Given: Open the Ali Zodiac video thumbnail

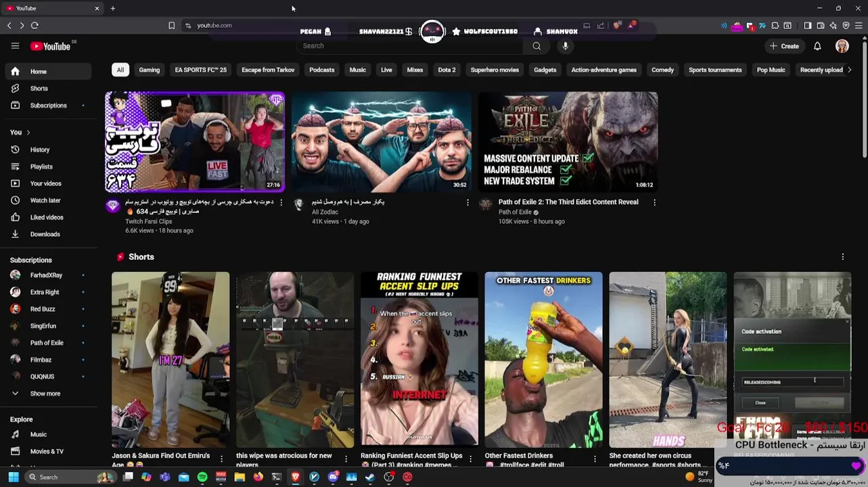Looking at the screenshot, I should (382, 142).
